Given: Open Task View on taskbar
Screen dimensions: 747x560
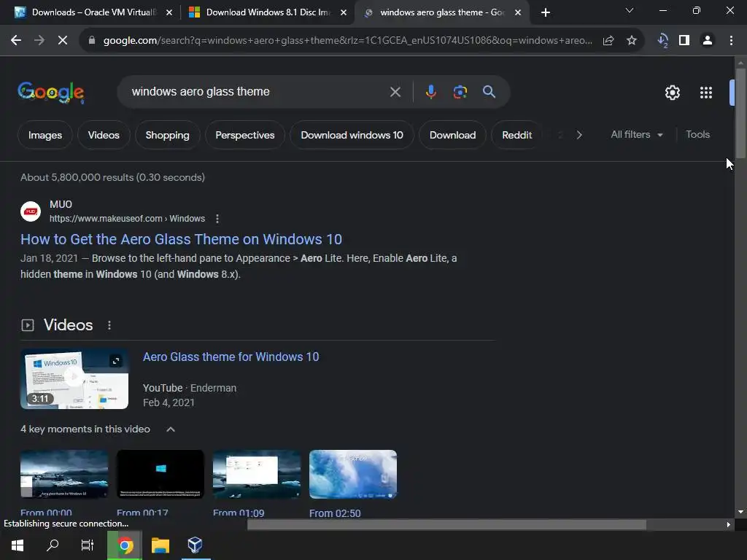Looking at the screenshot, I should tap(88, 545).
